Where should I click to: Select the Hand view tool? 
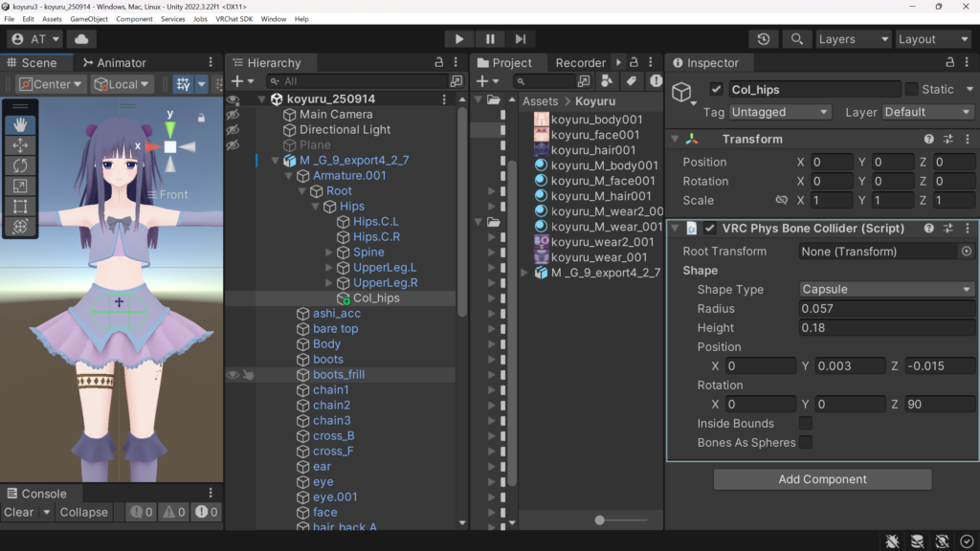20,125
